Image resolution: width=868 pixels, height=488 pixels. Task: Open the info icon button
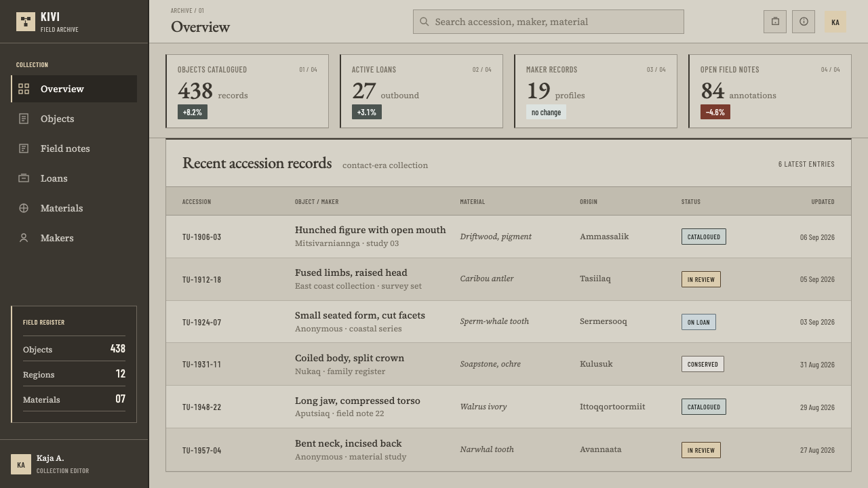pyautogui.click(x=804, y=22)
